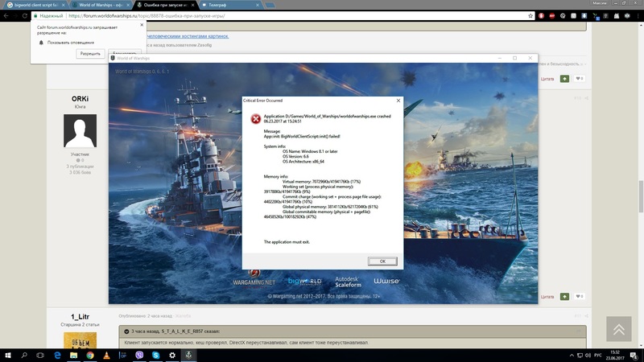
Task: Open the image hosting hyperlink
Action: [188, 36]
